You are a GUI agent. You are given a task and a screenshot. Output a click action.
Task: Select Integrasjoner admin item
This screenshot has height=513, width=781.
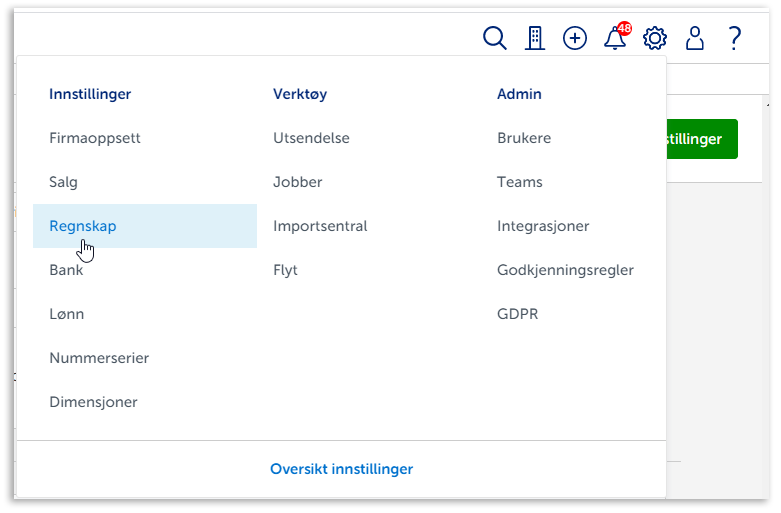(x=543, y=226)
